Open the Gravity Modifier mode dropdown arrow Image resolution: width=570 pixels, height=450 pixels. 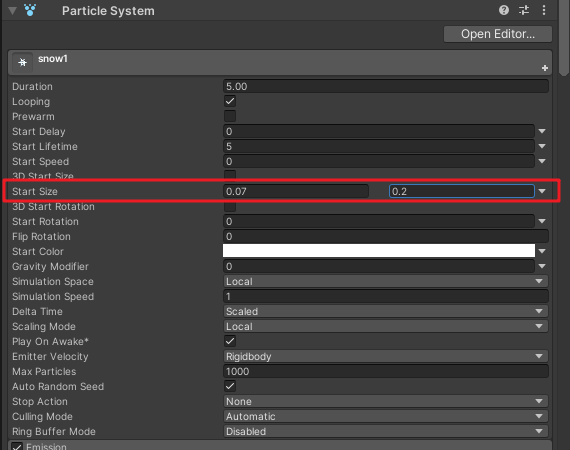pyautogui.click(x=542, y=266)
